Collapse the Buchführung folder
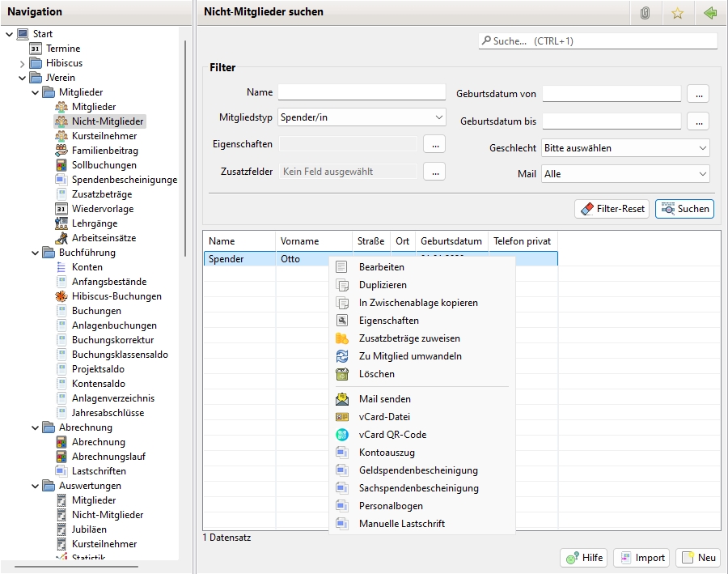Image resolution: width=728 pixels, height=574 pixels. click(x=36, y=253)
